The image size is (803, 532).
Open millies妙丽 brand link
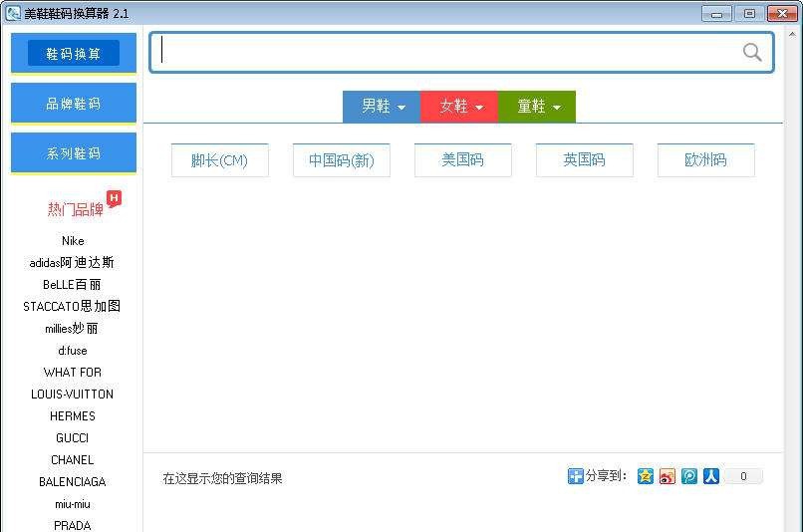(72, 328)
